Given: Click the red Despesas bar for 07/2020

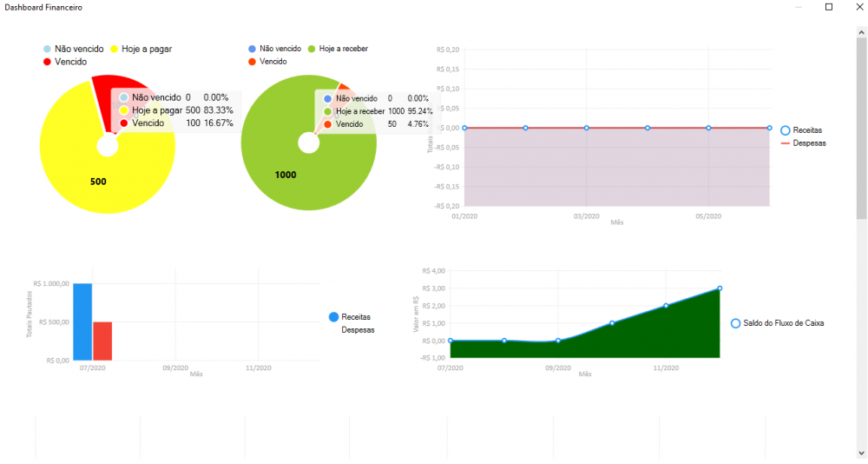Looking at the screenshot, I should pos(102,341).
